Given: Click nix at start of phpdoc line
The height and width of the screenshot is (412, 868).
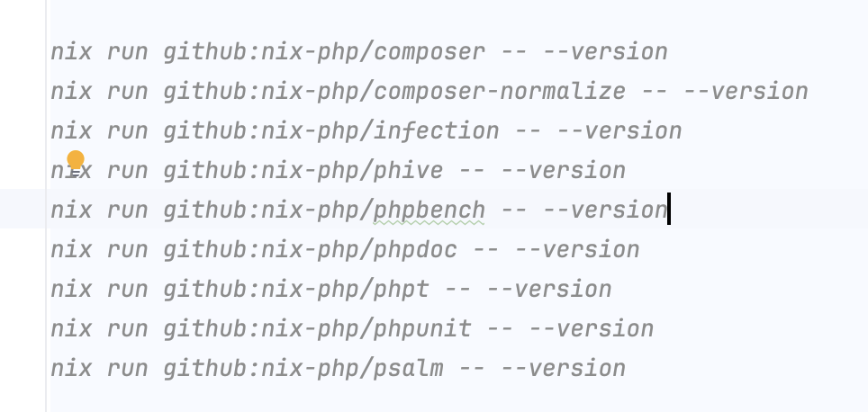Looking at the screenshot, I should pyautogui.click(x=71, y=250).
